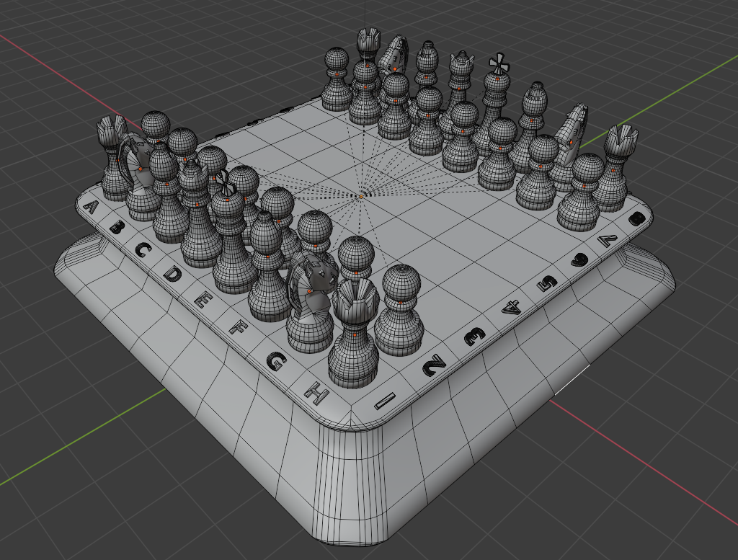This screenshot has width=738, height=560.
Task: Select the rook standing nearest the H label
Action: (x=353, y=334)
